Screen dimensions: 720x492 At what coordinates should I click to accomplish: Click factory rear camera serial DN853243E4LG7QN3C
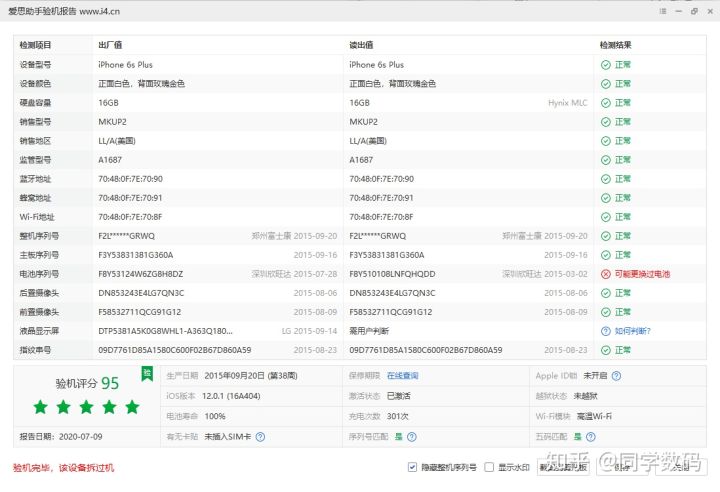pos(141,293)
